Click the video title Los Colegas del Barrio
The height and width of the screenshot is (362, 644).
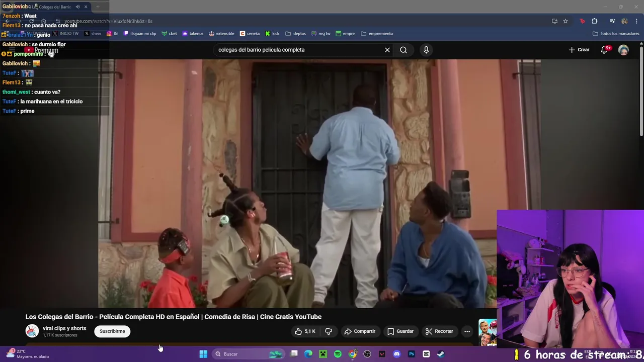[174, 317]
